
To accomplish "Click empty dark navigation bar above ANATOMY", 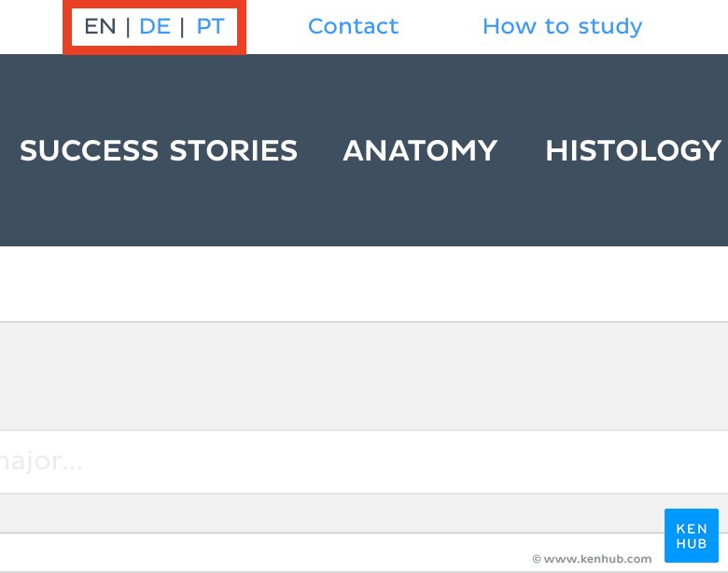I will 420,89.
